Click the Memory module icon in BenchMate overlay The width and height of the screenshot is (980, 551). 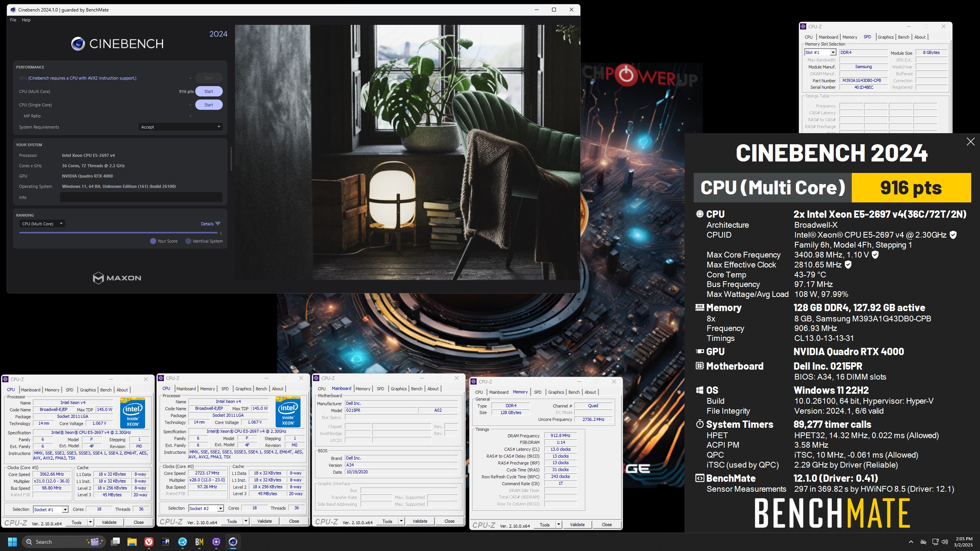tap(700, 307)
